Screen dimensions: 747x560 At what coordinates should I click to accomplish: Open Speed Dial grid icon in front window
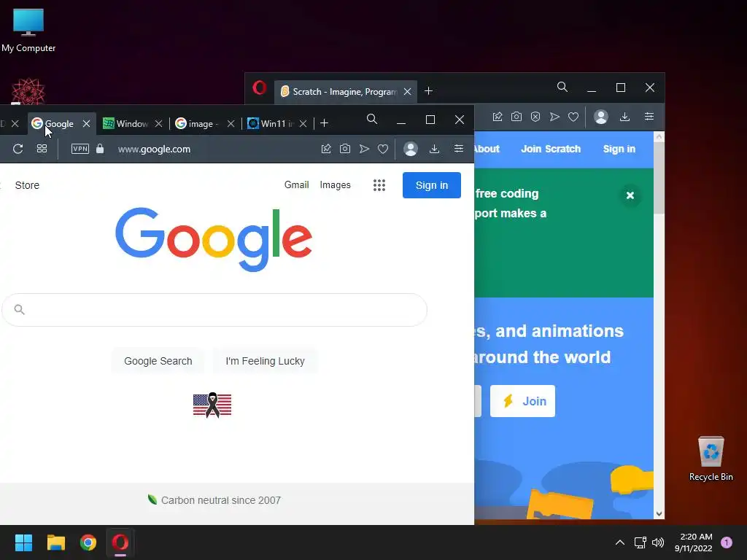coord(42,149)
